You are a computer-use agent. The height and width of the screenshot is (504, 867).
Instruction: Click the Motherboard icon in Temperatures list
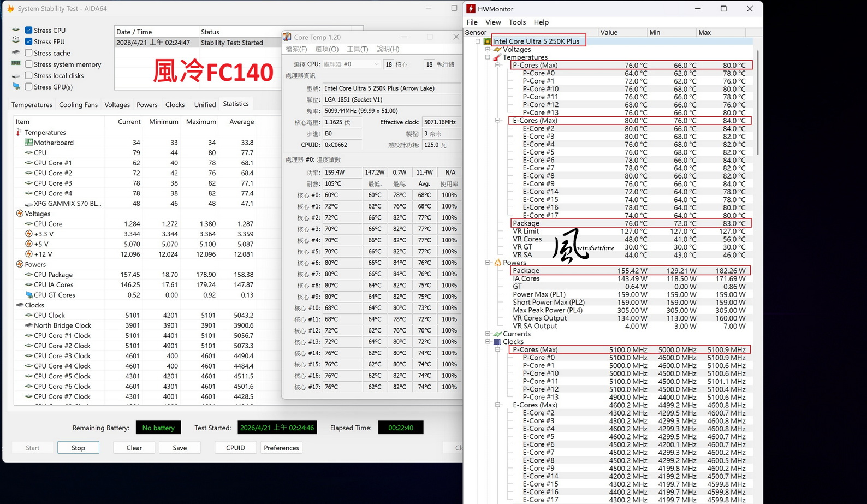point(28,143)
